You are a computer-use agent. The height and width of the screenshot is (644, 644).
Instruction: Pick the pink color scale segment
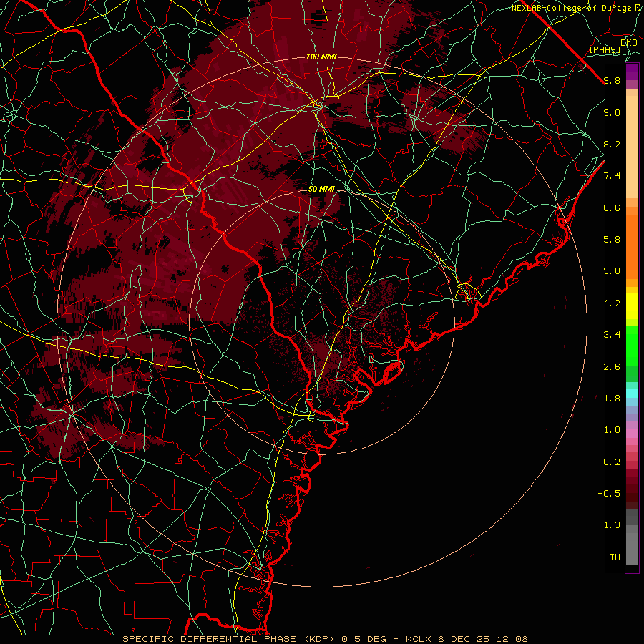(632, 434)
